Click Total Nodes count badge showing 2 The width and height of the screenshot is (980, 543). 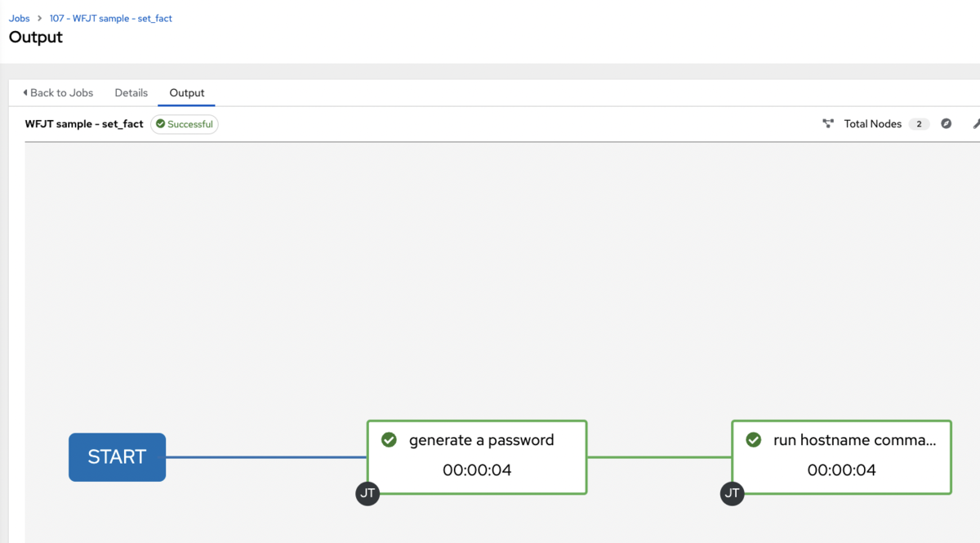point(919,124)
